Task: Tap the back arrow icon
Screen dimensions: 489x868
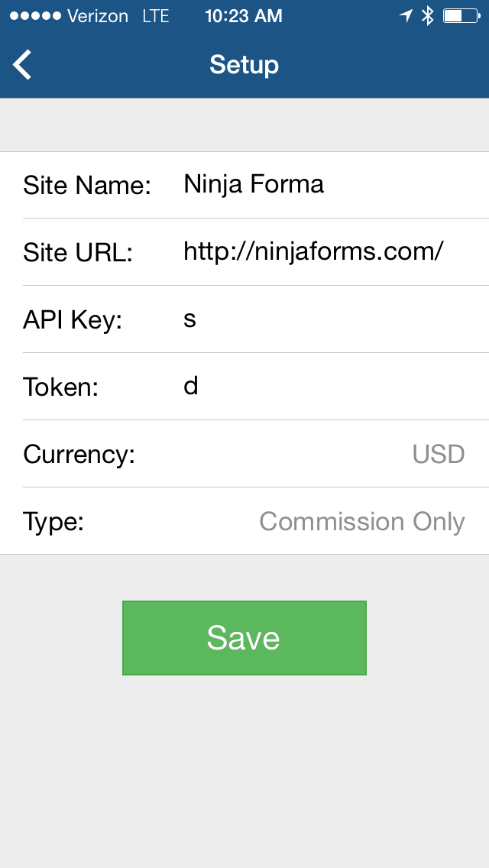Action: pyautogui.click(x=23, y=65)
